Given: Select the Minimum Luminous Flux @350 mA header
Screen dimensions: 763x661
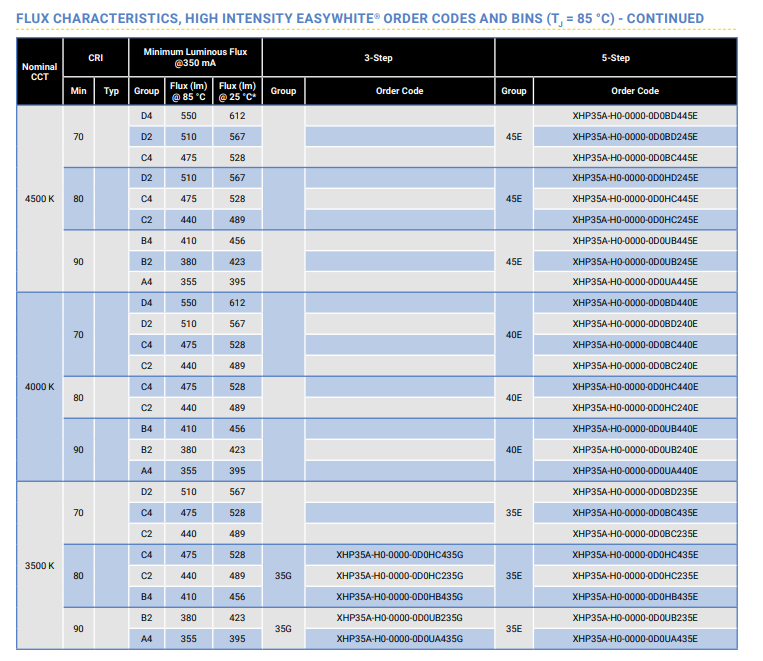Looking at the screenshot, I should click(195, 57).
